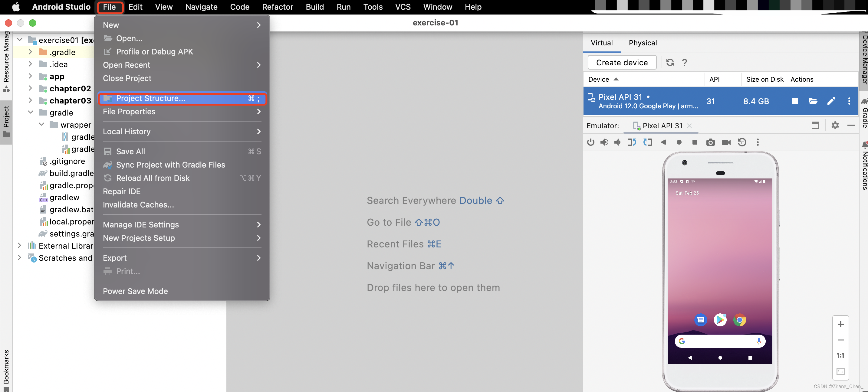Open Play Store on emulator screen

click(x=720, y=320)
